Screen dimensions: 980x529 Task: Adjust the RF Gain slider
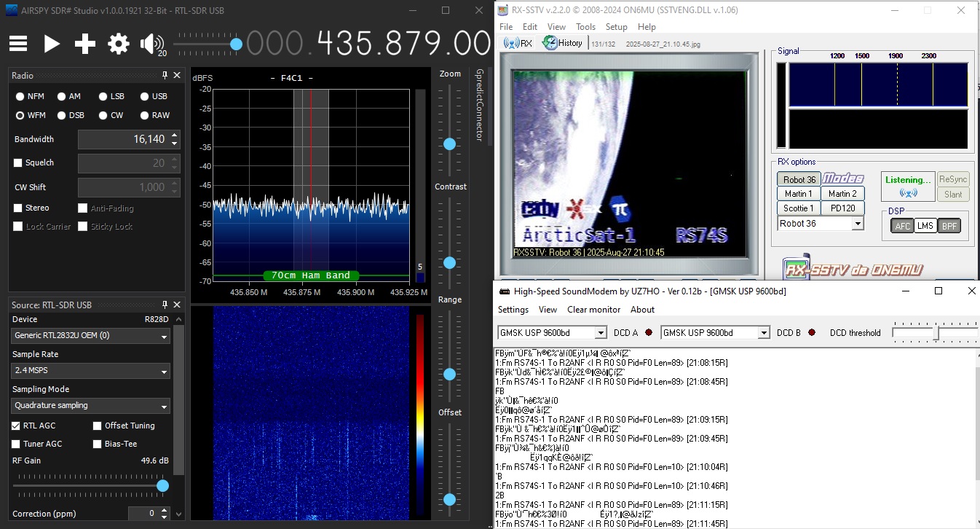(x=162, y=485)
